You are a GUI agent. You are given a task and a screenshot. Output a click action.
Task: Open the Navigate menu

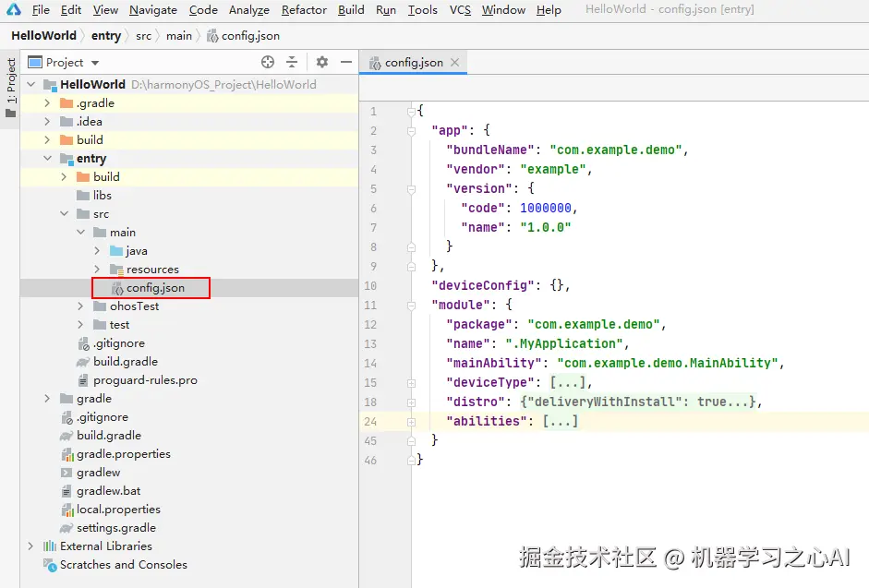coord(153,9)
